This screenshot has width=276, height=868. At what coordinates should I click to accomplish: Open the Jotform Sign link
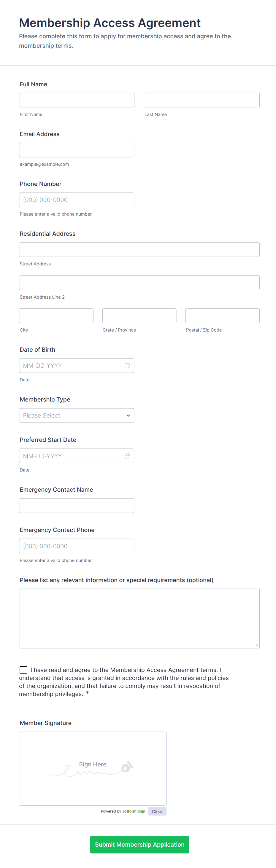tap(134, 811)
